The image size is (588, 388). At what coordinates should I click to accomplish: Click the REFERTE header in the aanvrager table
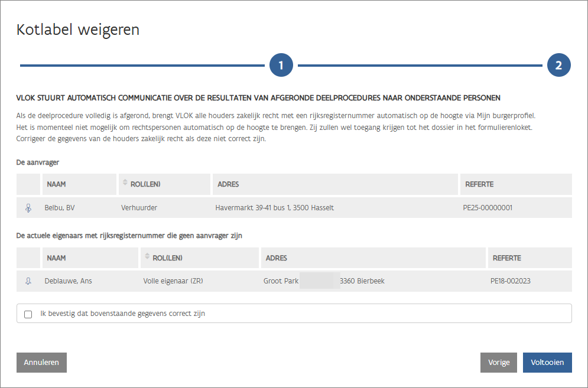click(479, 184)
